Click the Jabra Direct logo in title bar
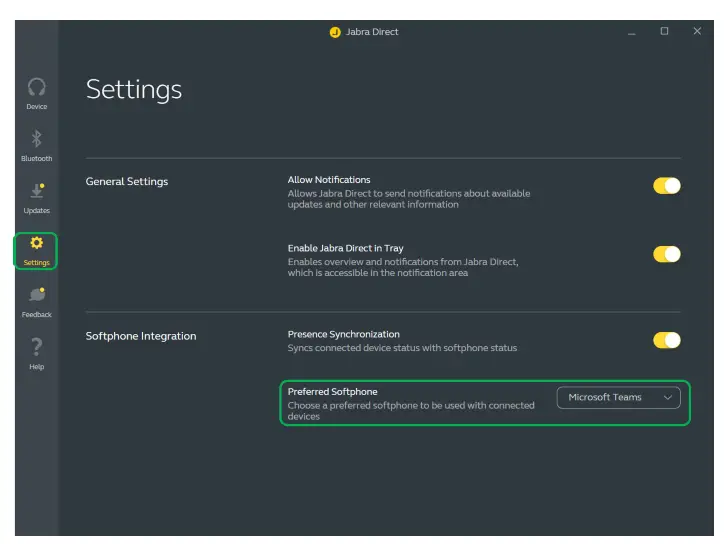The height and width of the screenshot is (544, 724). click(x=335, y=32)
